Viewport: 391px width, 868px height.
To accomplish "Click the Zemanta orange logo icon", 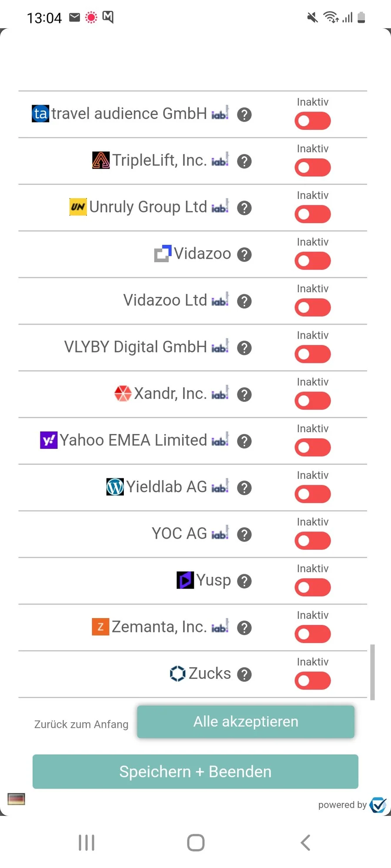I will pos(100,627).
